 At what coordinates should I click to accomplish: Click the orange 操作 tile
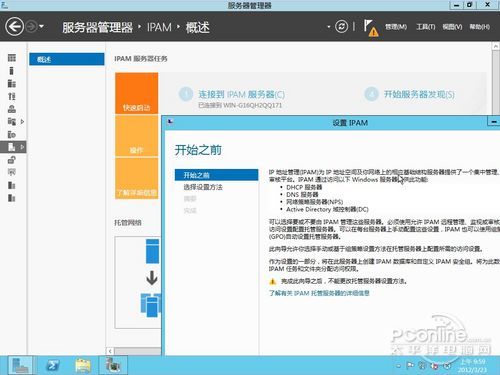[137, 136]
